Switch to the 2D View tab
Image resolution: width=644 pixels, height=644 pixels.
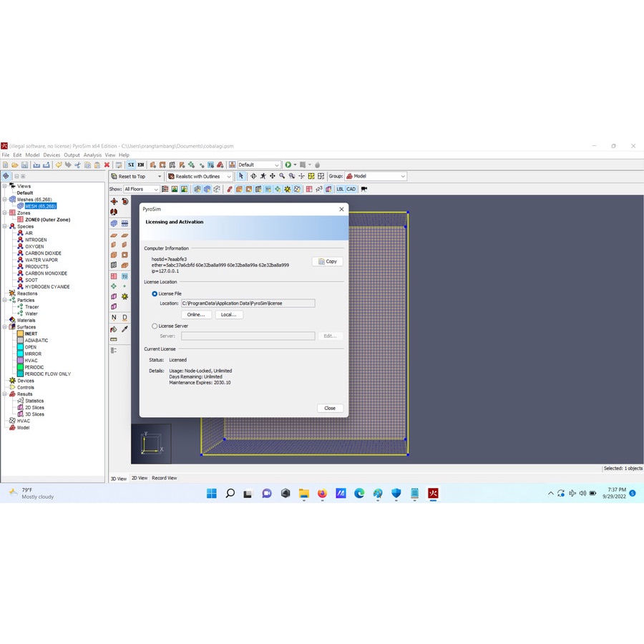pos(140,478)
